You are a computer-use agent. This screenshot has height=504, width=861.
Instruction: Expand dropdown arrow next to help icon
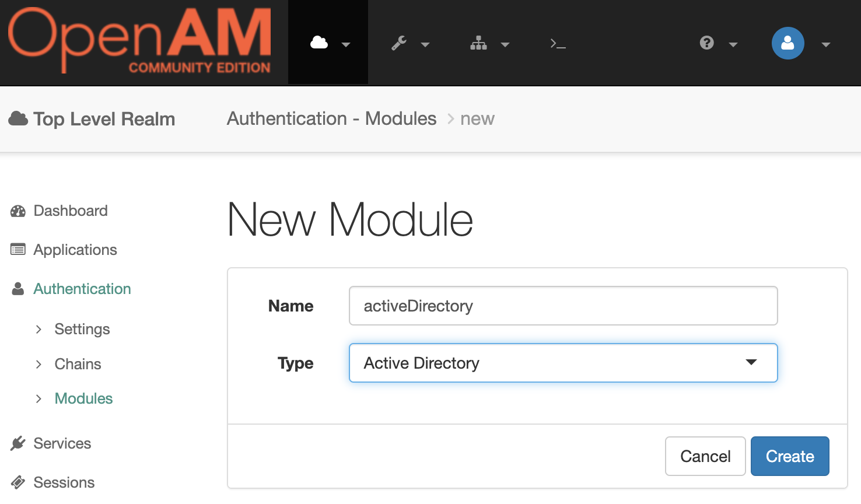click(x=733, y=44)
